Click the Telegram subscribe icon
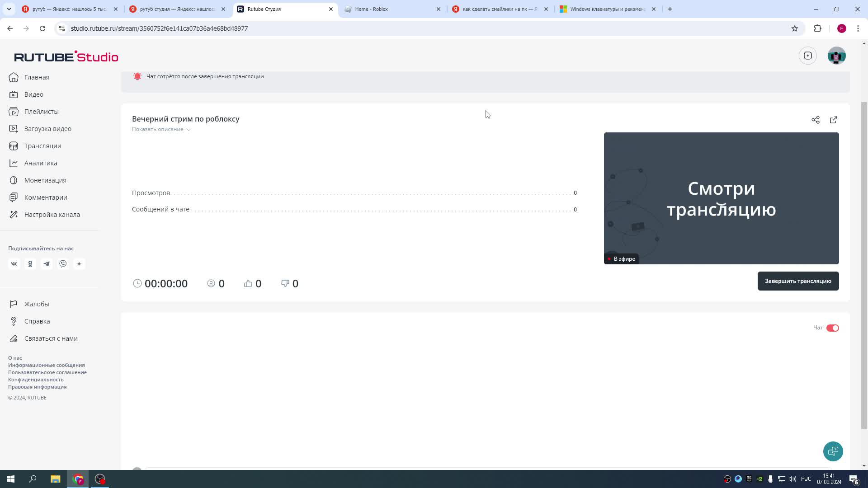Screen dimensions: 868x488 (x=47, y=263)
